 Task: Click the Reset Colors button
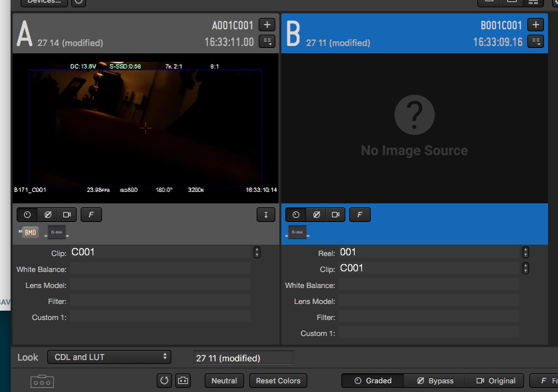[x=279, y=381]
